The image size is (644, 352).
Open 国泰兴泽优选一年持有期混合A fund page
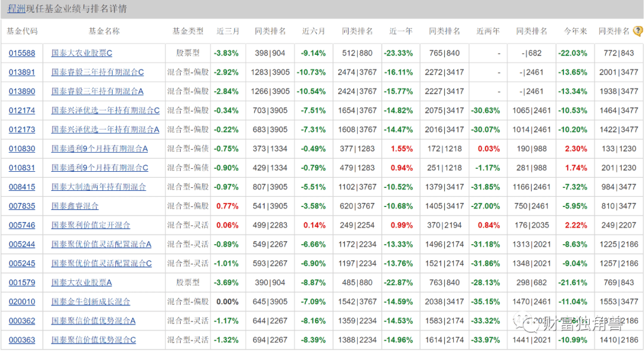pyautogui.click(x=105, y=130)
